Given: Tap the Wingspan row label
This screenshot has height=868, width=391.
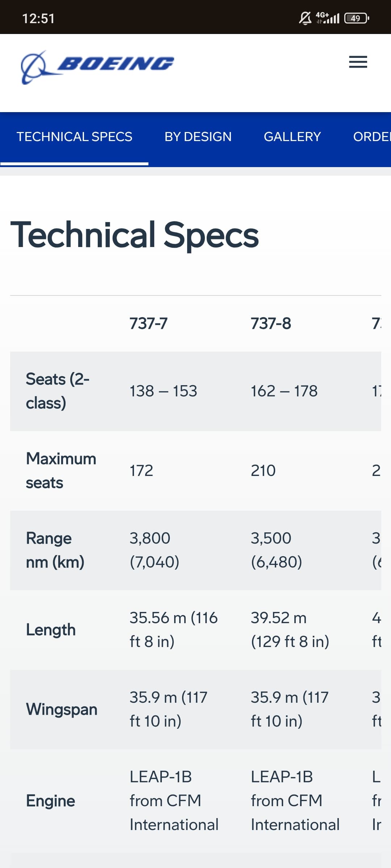Looking at the screenshot, I should pyautogui.click(x=62, y=709).
